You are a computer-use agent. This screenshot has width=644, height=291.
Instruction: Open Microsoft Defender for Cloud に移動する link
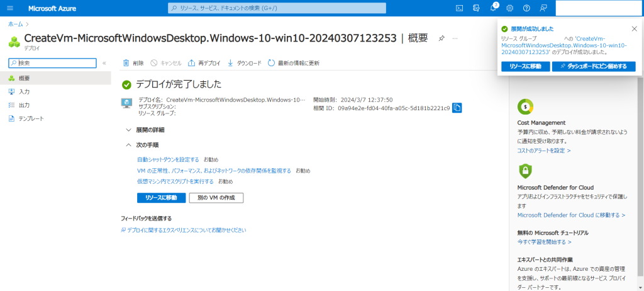coord(571,215)
